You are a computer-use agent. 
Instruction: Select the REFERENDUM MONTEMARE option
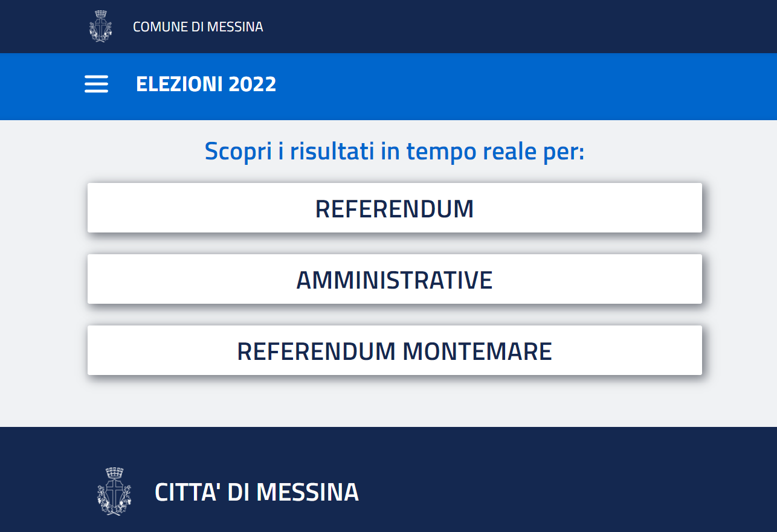click(395, 350)
